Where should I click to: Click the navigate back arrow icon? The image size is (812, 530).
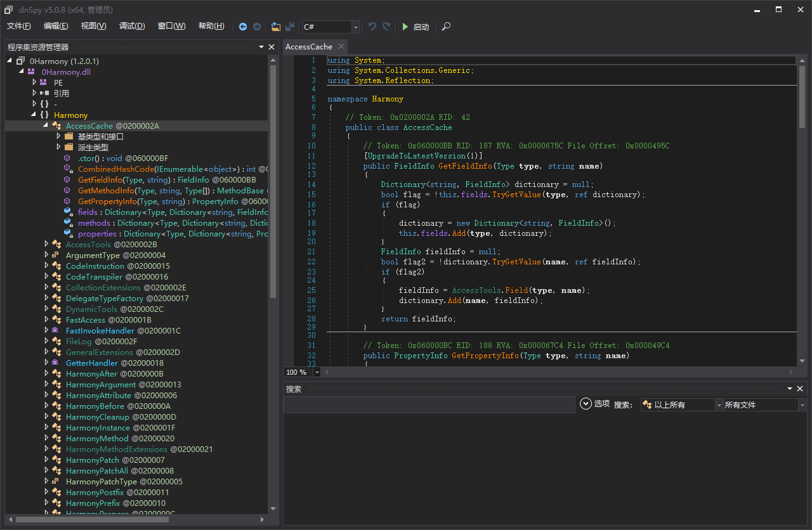243,27
